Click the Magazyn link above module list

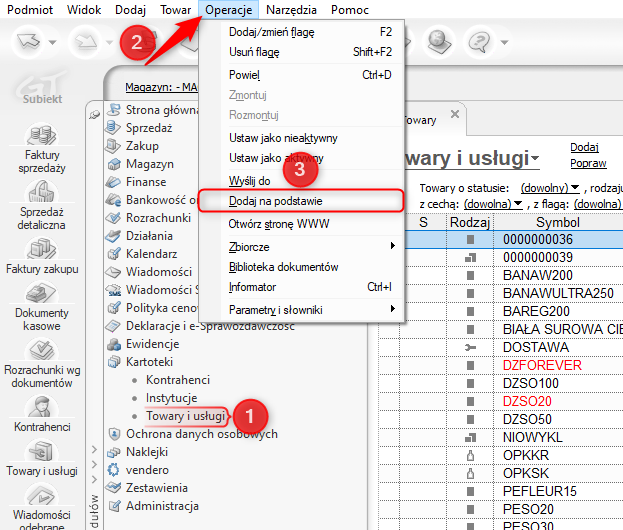pos(161,87)
